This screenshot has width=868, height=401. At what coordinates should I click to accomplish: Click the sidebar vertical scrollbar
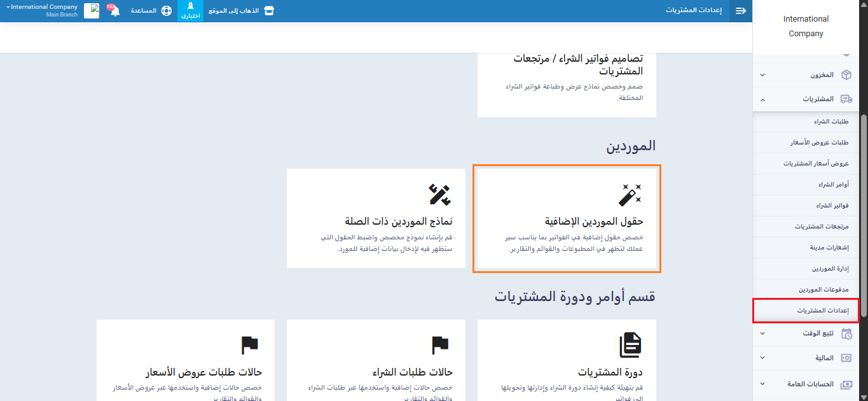[863, 191]
